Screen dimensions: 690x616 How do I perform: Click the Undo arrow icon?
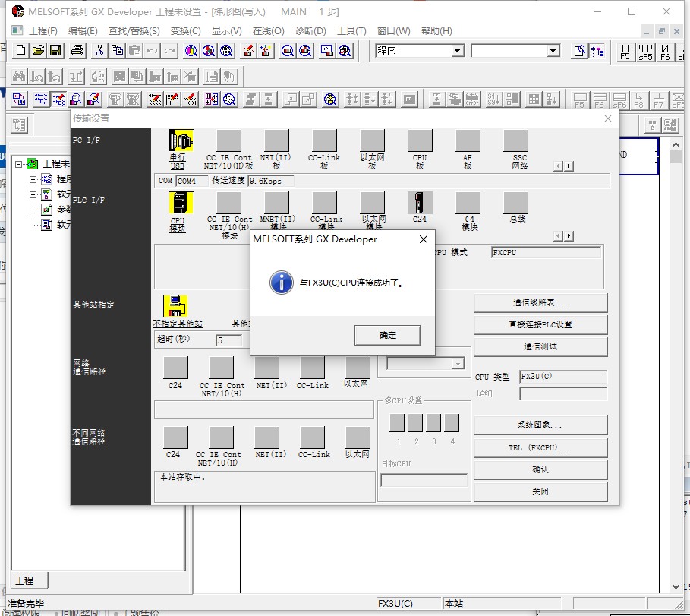pos(153,51)
